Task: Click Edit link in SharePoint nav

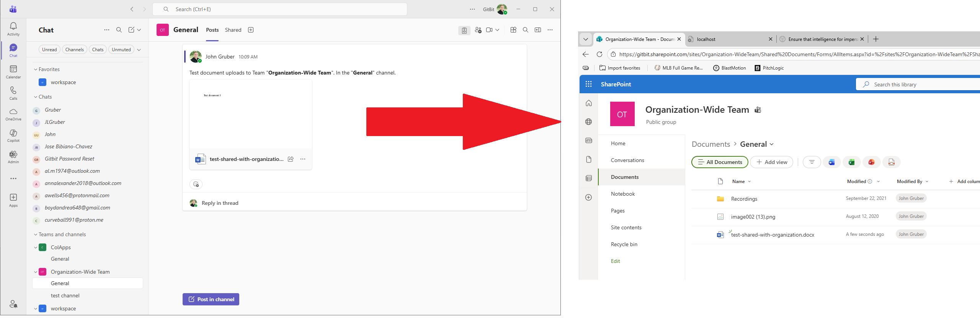Action: [616, 261]
